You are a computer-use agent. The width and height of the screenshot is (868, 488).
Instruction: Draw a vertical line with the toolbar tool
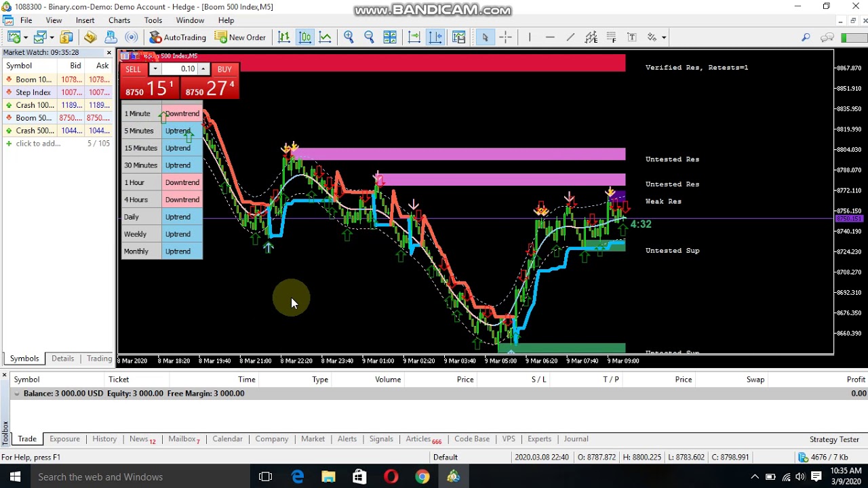[530, 37]
